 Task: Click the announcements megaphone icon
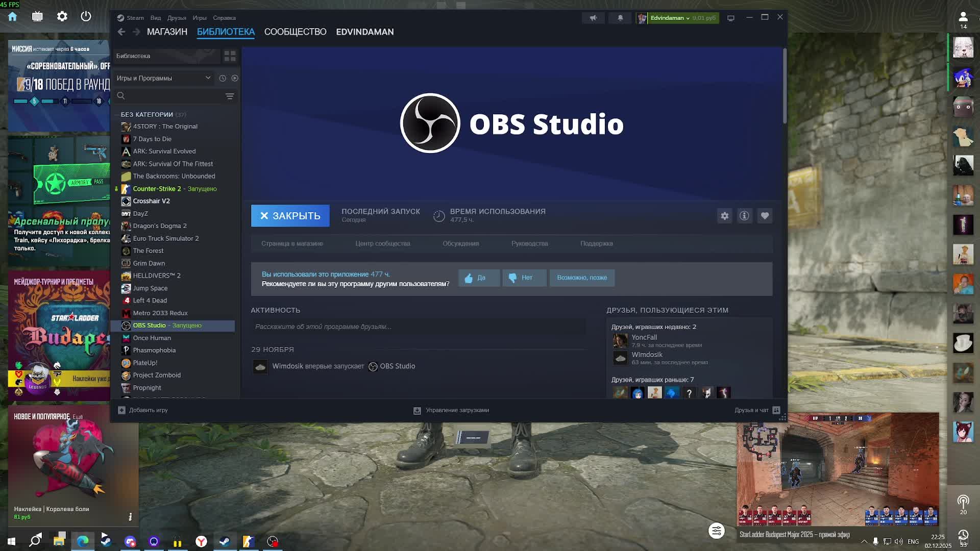593,18
